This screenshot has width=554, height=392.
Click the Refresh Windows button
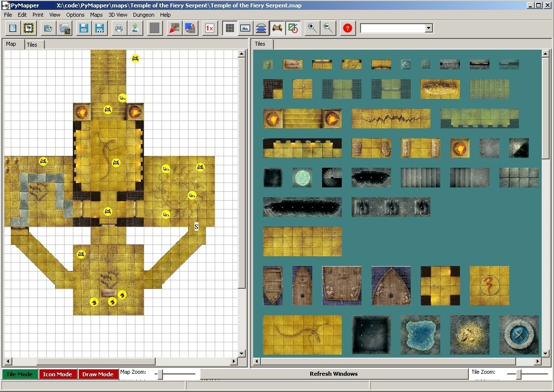pyautogui.click(x=334, y=374)
